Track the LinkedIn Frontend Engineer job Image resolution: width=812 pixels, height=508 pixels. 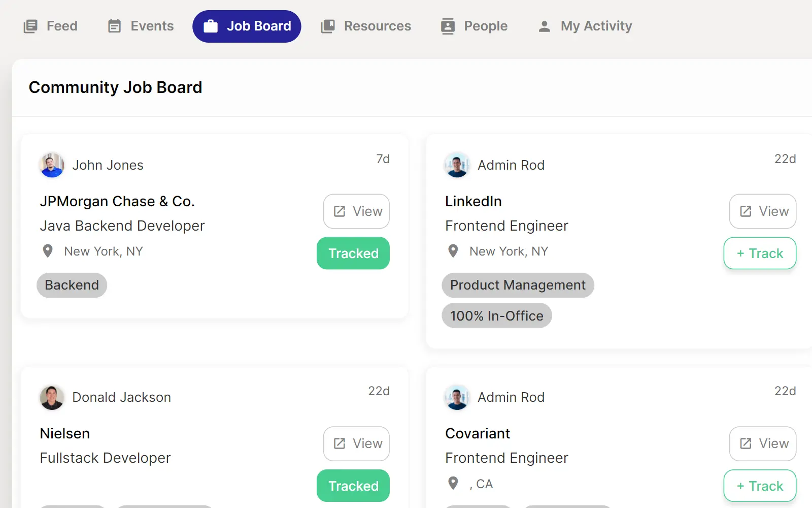pyautogui.click(x=760, y=253)
